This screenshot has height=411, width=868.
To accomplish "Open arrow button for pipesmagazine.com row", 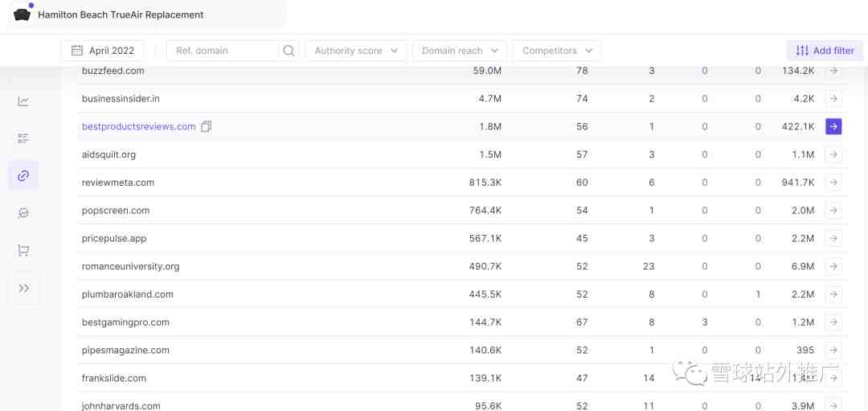I will [x=833, y=350].
